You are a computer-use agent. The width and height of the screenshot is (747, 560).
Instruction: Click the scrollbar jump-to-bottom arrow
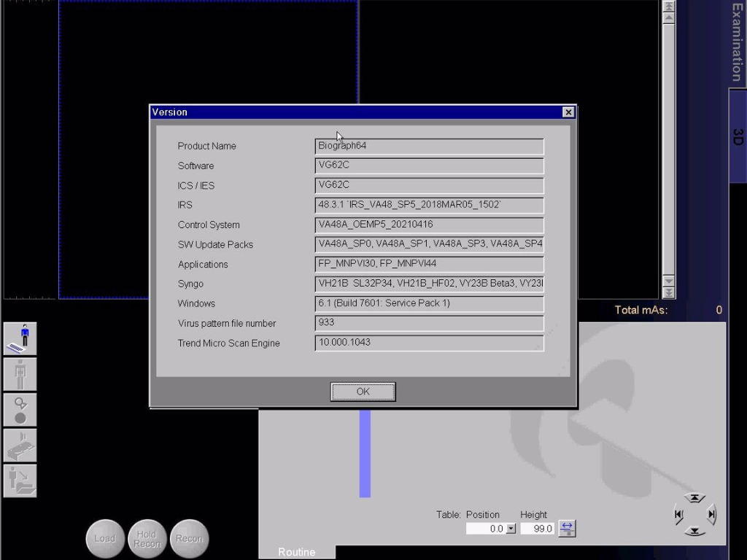668,293
